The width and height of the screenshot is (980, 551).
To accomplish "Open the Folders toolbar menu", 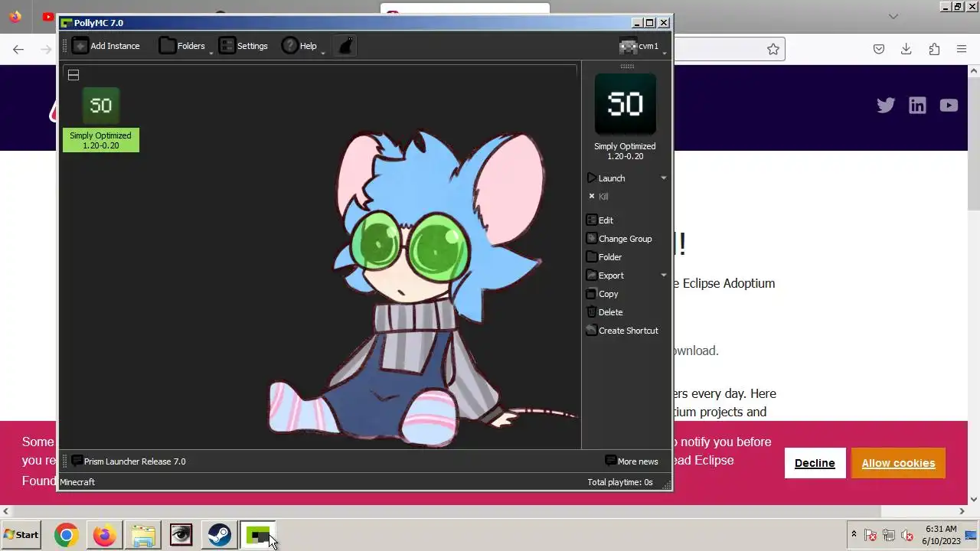I will pos(184,46).
